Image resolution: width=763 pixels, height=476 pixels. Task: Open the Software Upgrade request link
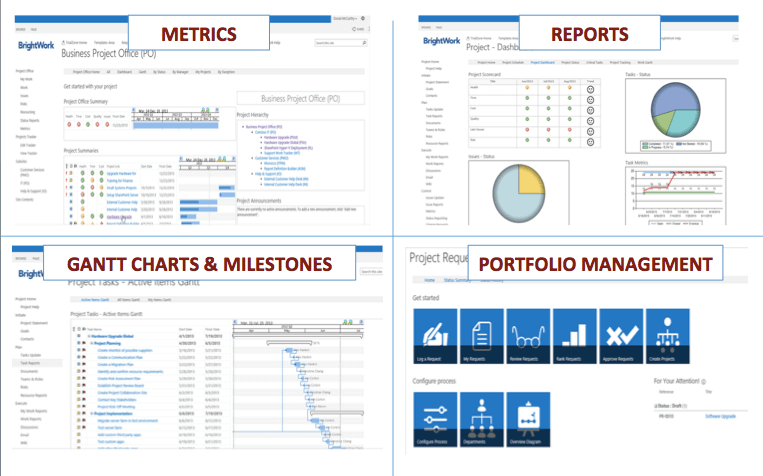(x=720, y=416)
